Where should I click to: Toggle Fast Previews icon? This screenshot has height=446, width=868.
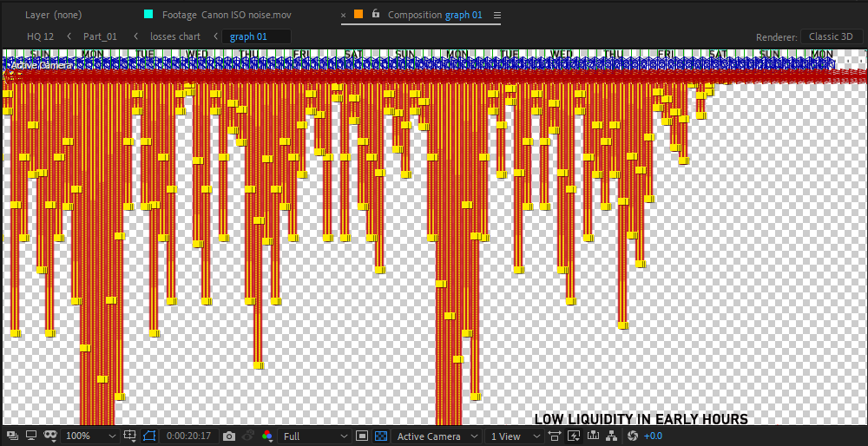574,436
